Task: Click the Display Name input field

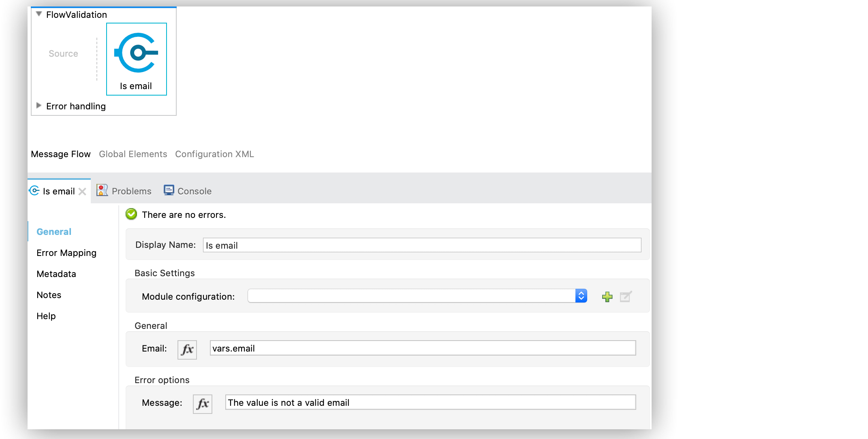Action: tap(421, 245)
